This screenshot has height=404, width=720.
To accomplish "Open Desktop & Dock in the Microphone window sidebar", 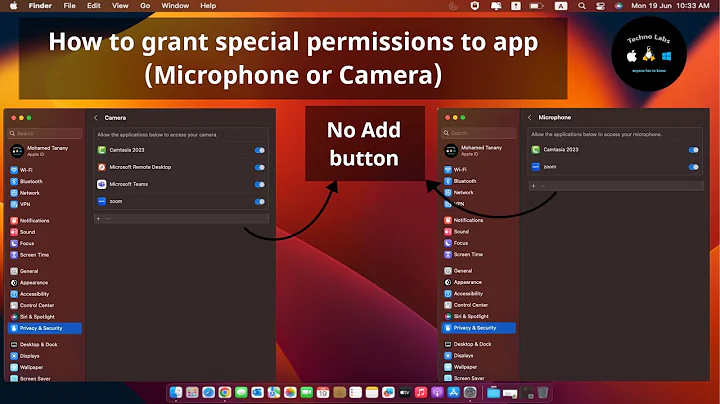I will click(x=468, y=344).
